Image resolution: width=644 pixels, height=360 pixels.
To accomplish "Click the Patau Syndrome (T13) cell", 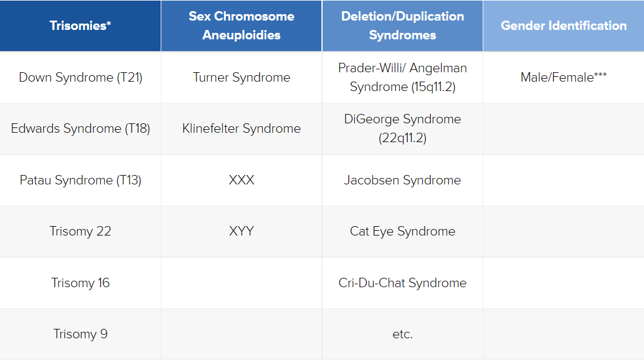I will click(x=80, y=180).
